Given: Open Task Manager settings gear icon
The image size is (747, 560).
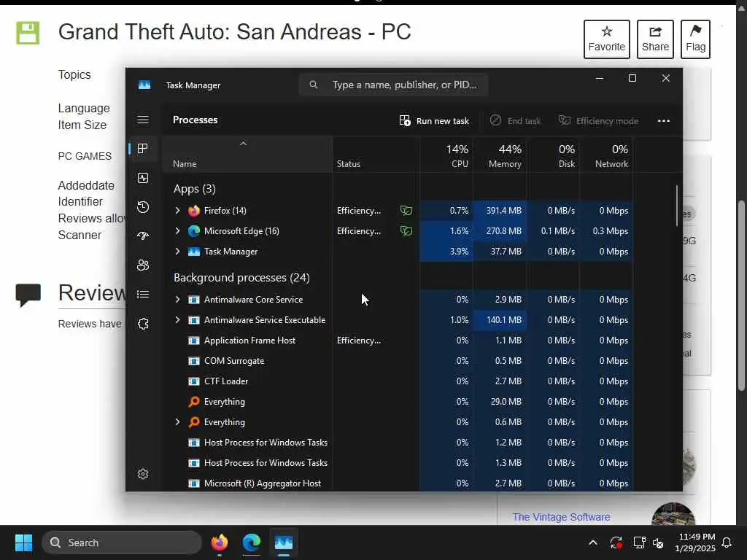Looking at the screenshot, I should [x=143, y=474].
